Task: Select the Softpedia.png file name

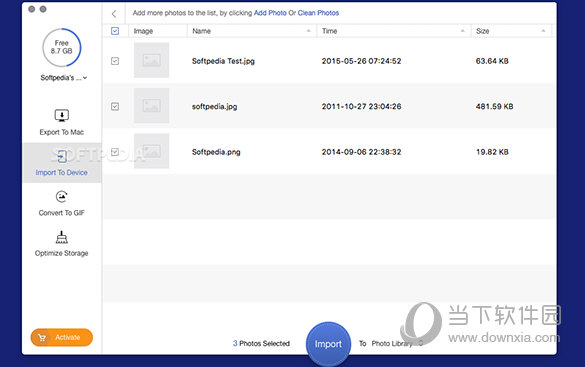Action: (216, 152)
